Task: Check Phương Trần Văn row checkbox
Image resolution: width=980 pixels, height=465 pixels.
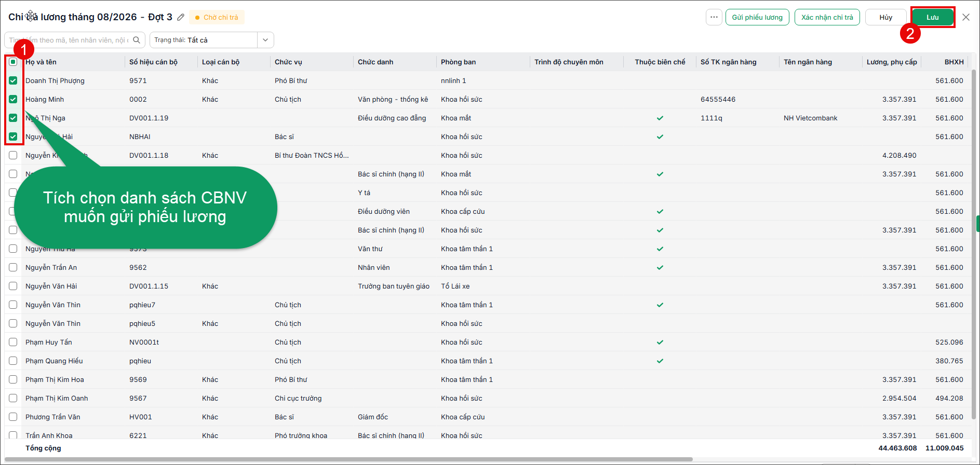Action: (x=13, y=417)
